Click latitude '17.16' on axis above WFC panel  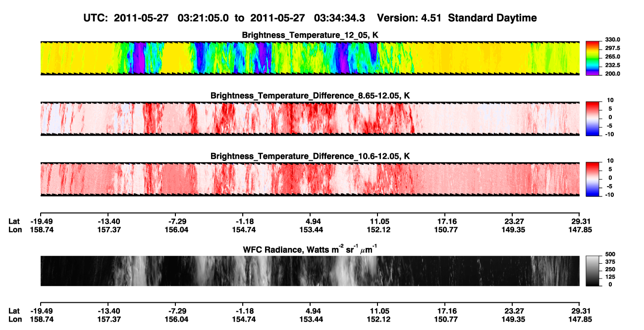(445, 221)
